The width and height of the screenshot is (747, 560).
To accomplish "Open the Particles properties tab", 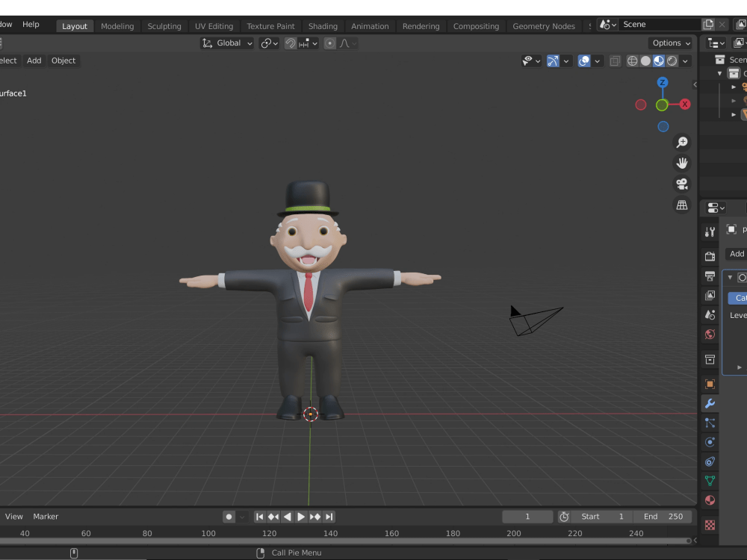I will pyautogui.click(x=710, y=423).
